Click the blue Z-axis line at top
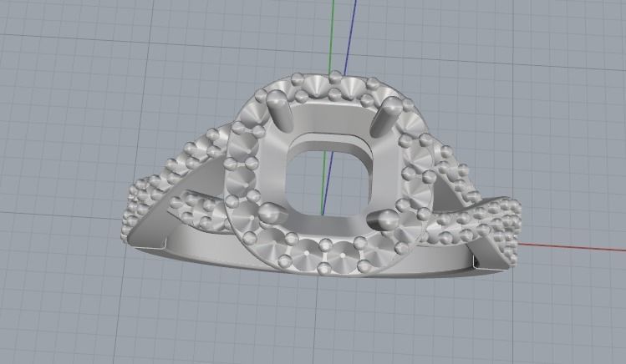The width and height of the screenshot is (626, 364). pos(350,36)
